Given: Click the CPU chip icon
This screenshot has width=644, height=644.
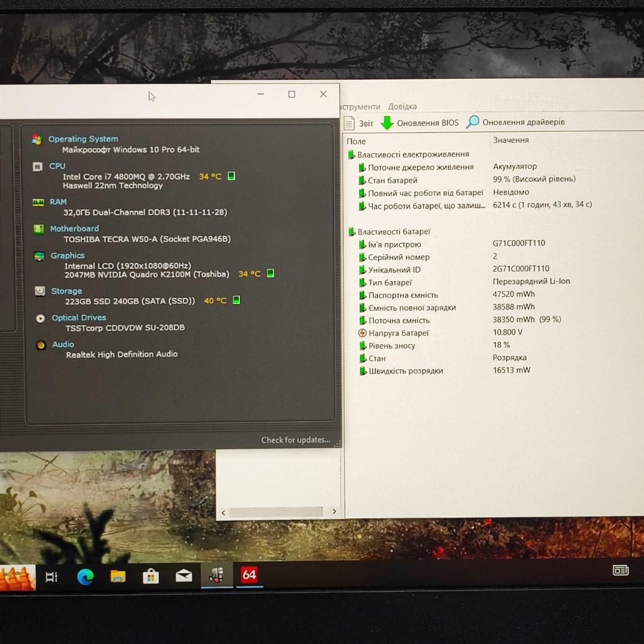Looking at the screenshot, I should coord(38,167).
